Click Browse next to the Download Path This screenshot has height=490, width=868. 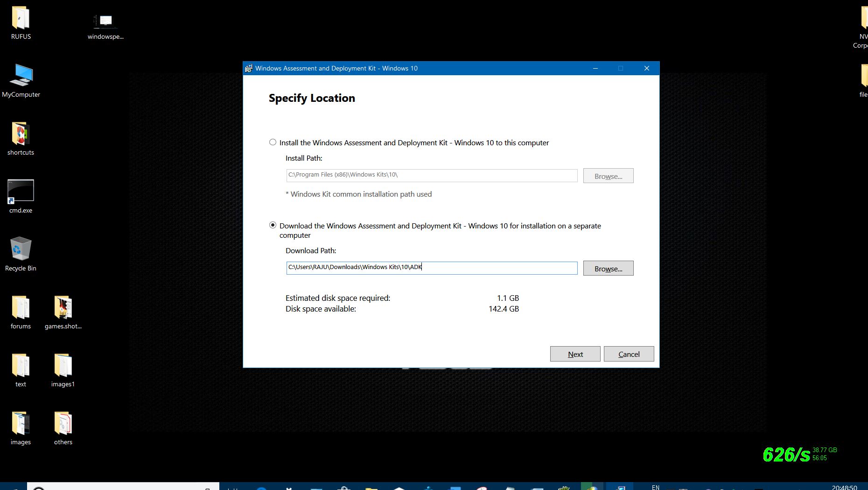(608, 268)
